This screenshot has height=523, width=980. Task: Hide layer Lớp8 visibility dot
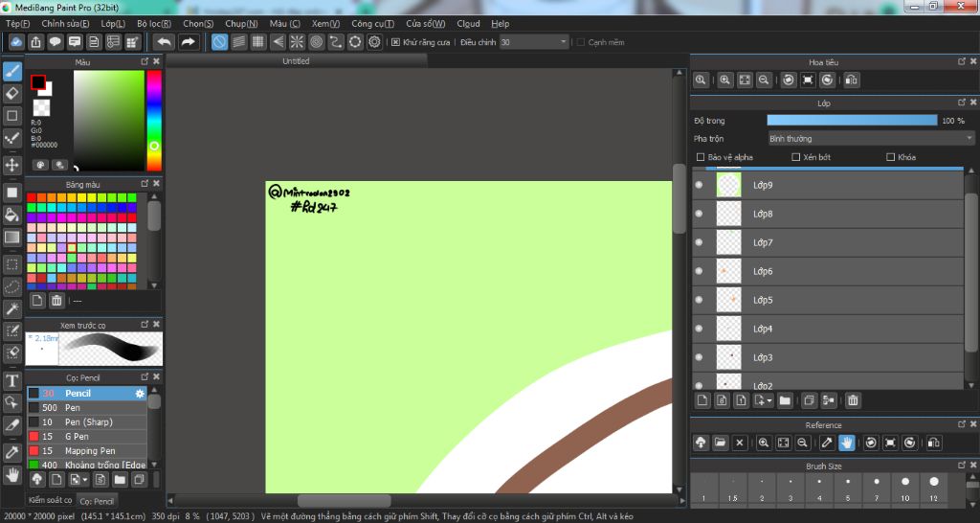[x=700, y=214]
